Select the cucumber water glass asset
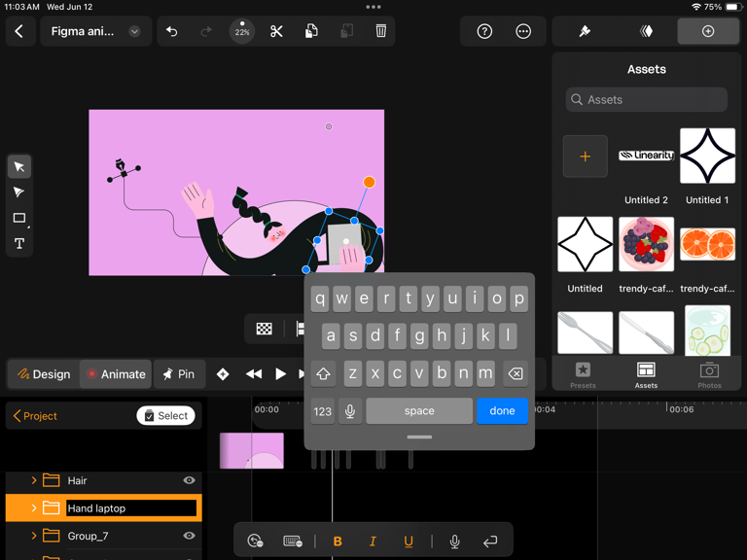This screenshot has width=747, height=560. [x=707, y=331]
